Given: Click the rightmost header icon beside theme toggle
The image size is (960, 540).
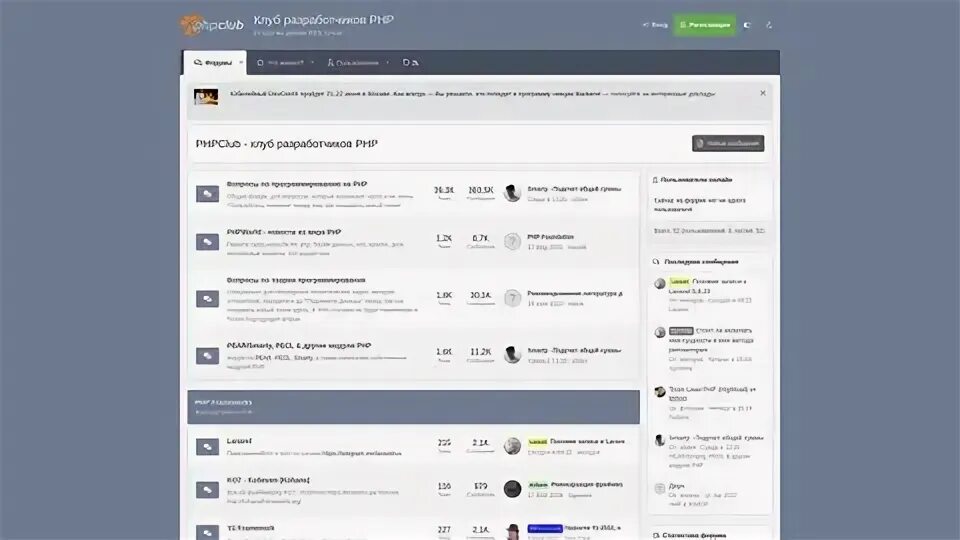Looking at the screenshot, I should 769,25.
